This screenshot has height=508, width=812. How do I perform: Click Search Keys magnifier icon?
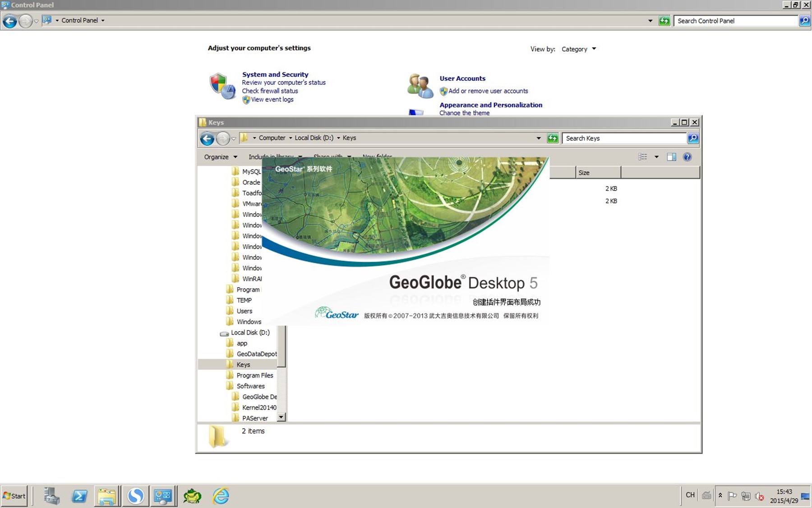point(693,138)
